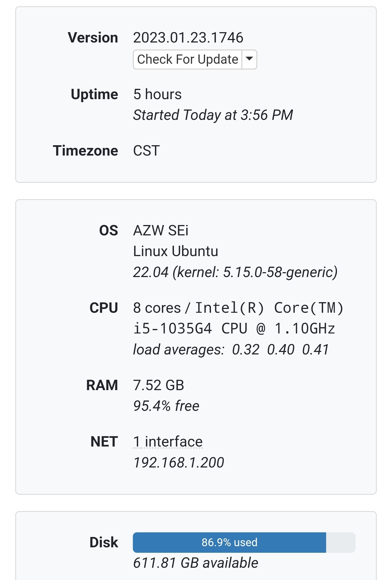
Task: Click the "611.81 GB available" text
Action: click(x=195, y=563)
